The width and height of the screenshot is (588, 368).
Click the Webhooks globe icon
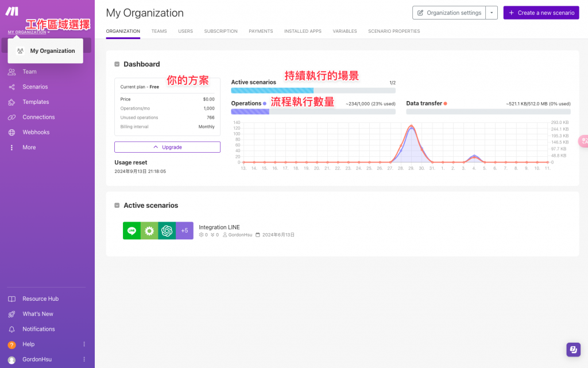[11, 132]
